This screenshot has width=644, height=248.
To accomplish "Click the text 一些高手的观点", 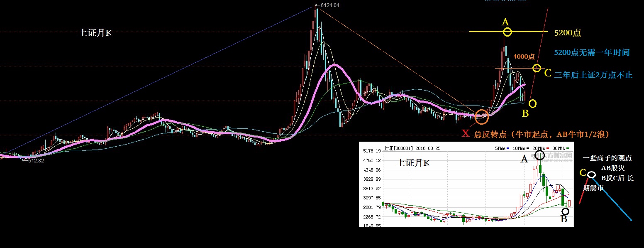I will 607,158.
